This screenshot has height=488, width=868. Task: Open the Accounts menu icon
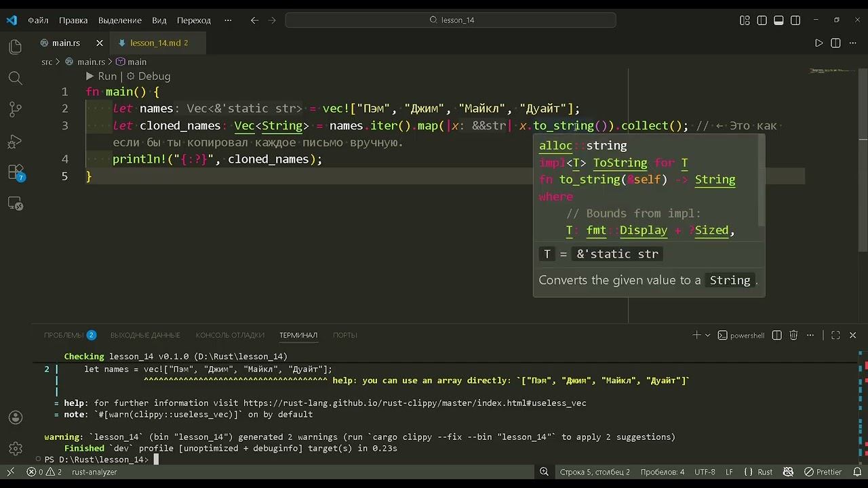[15, 418]
